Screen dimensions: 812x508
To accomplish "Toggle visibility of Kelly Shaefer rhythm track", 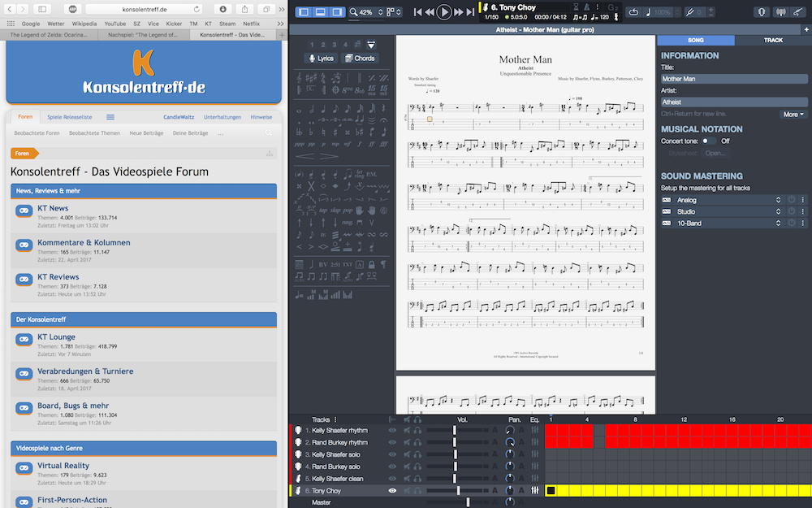I will click(x=392, y=430).
